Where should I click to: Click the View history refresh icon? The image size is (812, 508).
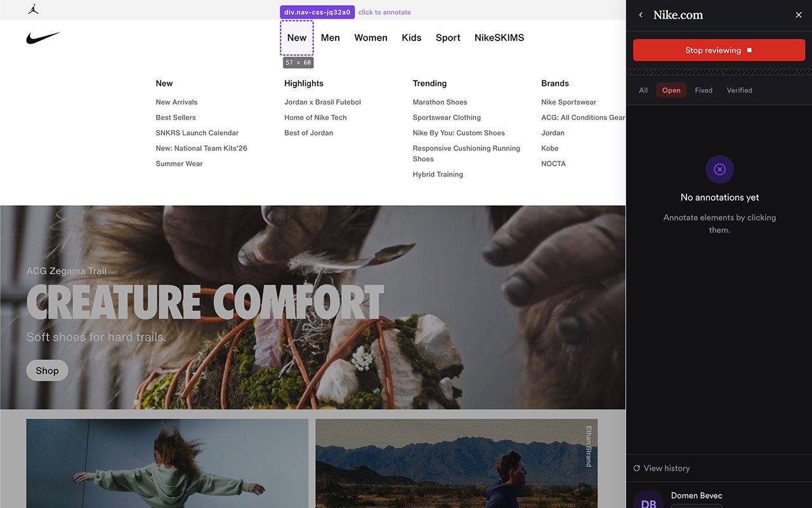click(637, 468)
